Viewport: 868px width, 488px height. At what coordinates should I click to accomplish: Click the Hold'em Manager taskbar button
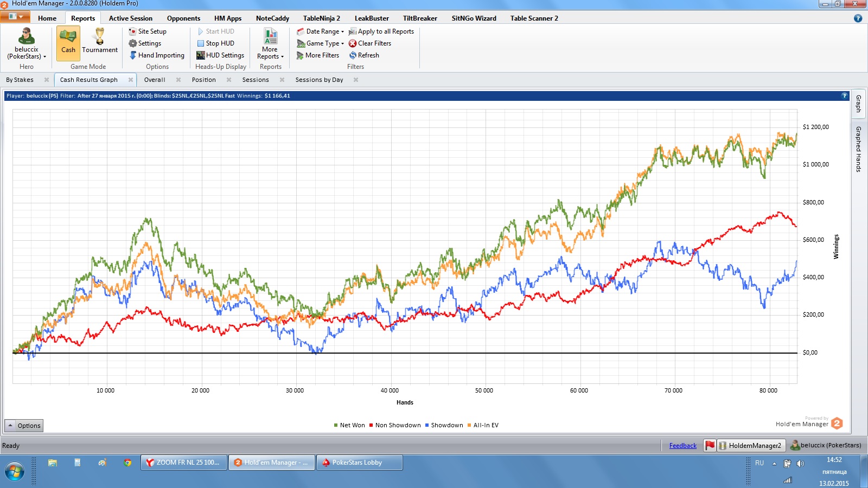point(271,463)
